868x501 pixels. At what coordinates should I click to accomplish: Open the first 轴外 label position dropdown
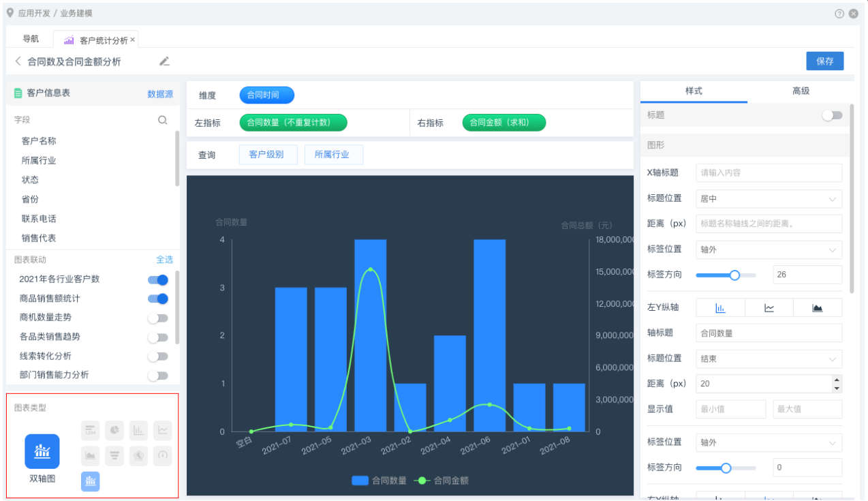(x=769, y=250)
